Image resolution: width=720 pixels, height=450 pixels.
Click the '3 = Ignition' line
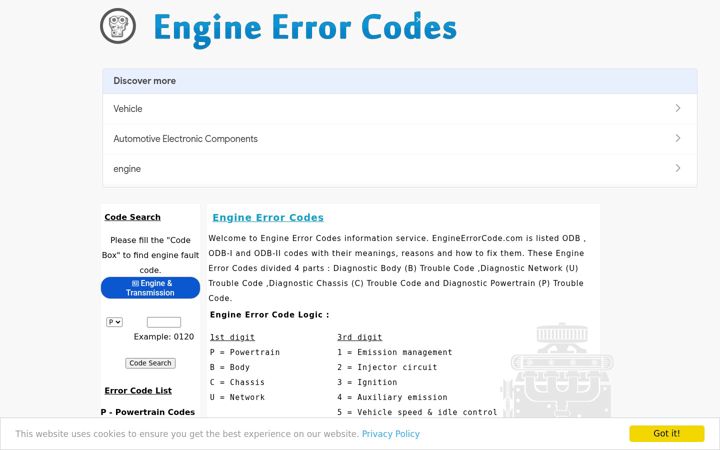(367, 382)
